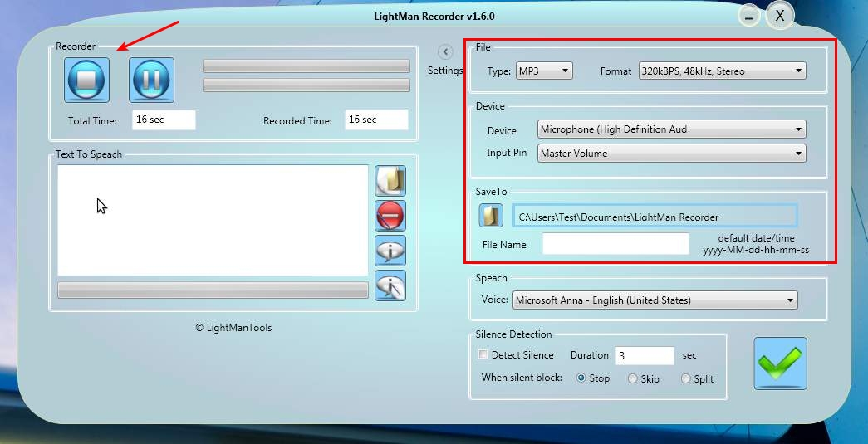
Task: Click the LightManTools copyright text
Action: coord(233,328)
